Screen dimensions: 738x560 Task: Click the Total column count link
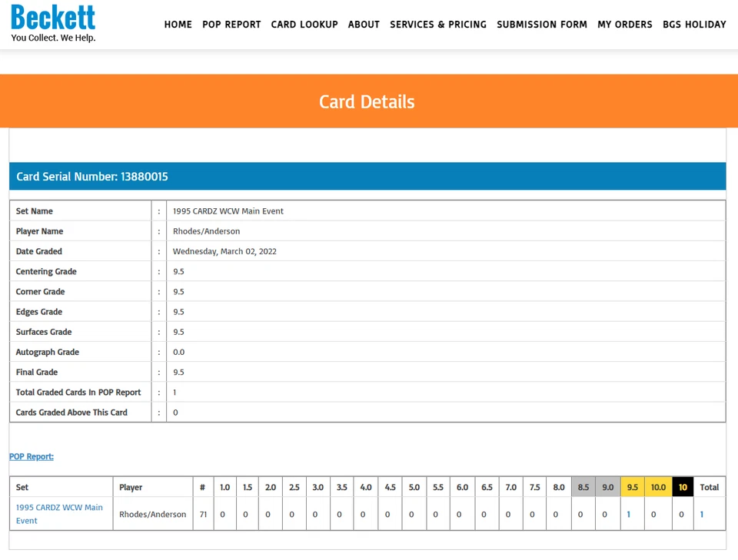point(702,515)
